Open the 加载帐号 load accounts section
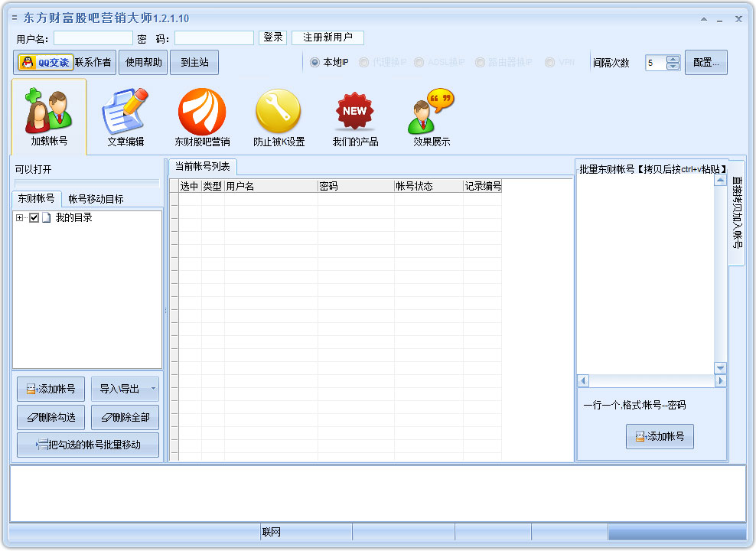 point(49,117)
